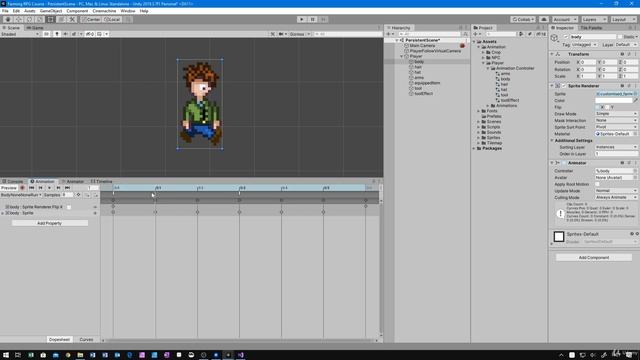The image size is (640, 360).
Task: Open the Edit menu
Action: pos(16,11)
